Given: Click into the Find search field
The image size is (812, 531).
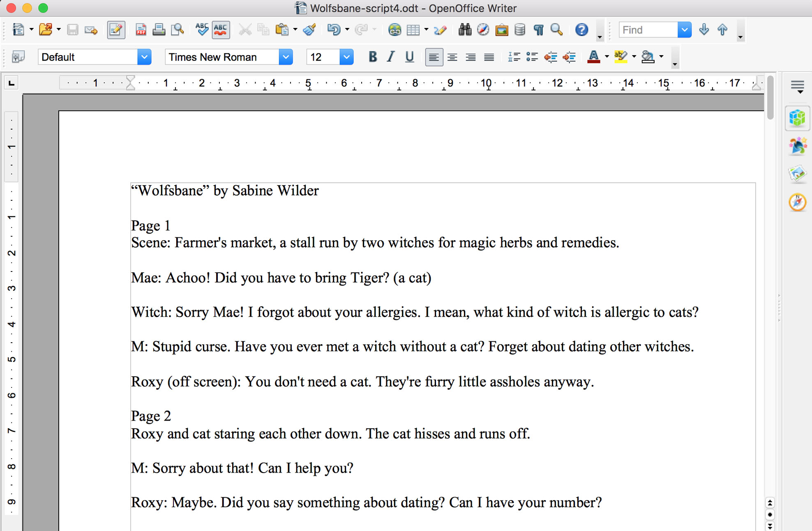Looking at the screenshot, I should pos(647,30).
